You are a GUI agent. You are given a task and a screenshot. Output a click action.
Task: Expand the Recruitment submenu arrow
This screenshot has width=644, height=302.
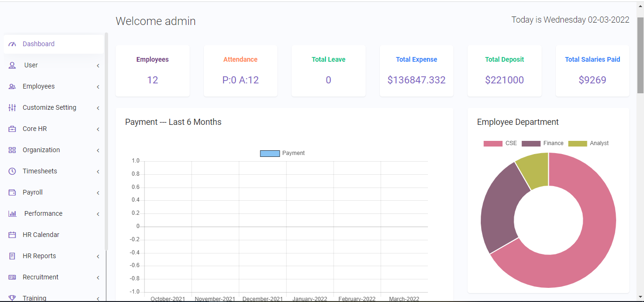[98, 278]
